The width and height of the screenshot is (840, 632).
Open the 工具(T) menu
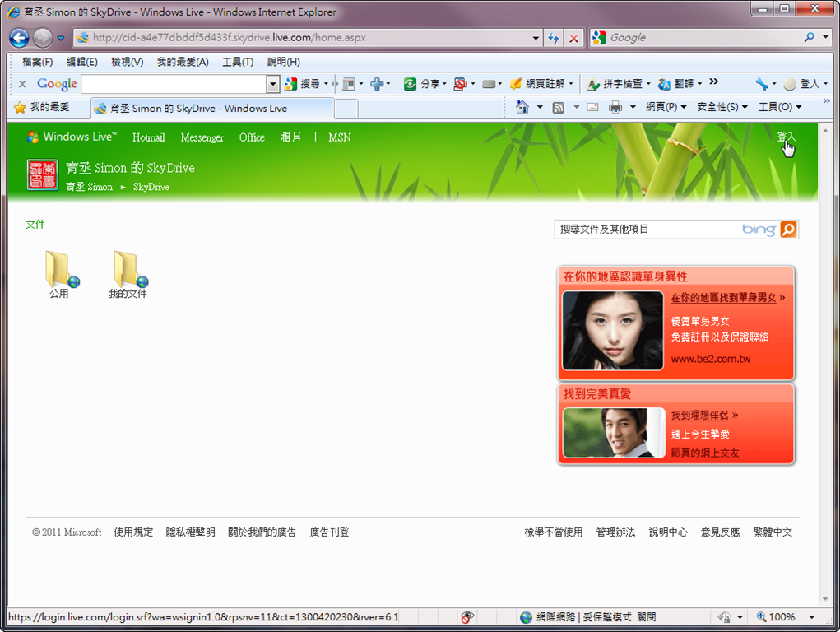point(238,62)
